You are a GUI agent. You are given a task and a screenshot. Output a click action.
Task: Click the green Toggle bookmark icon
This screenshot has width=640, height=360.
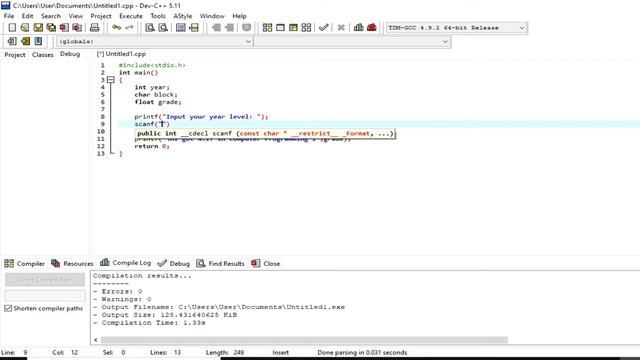[x=25, y=41]
